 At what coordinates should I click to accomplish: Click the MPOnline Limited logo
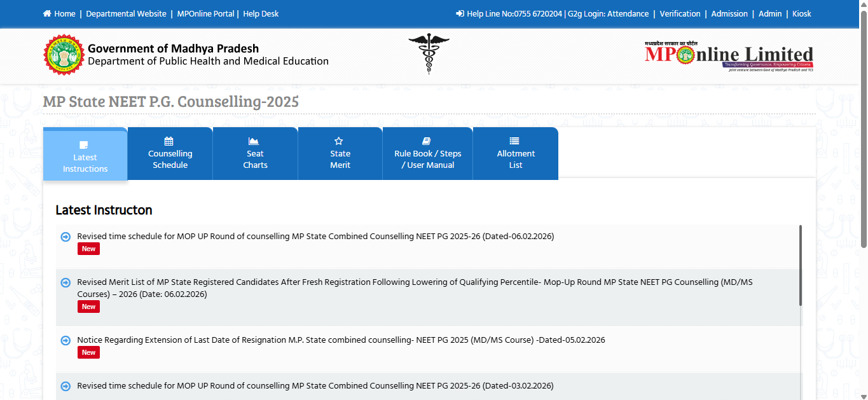[x=728, y=55]
